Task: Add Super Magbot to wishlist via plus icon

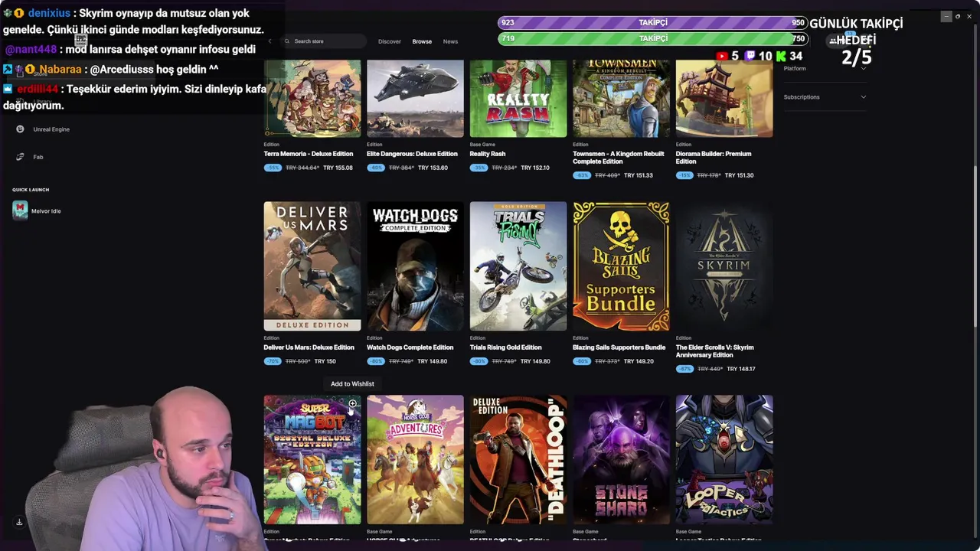Action: pos(352,404)
